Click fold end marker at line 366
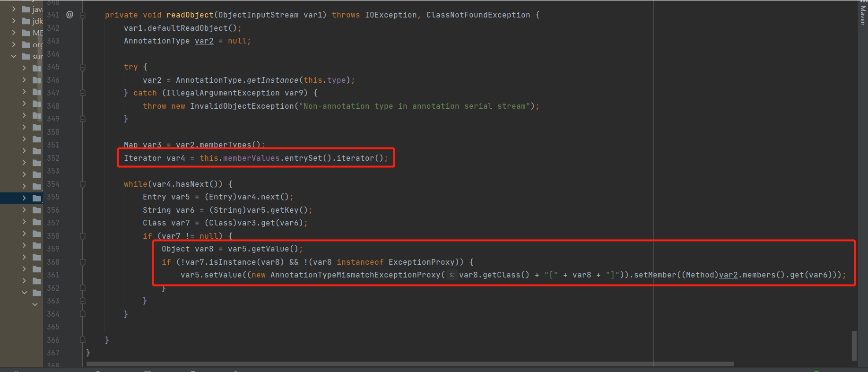 click(83, 340)
